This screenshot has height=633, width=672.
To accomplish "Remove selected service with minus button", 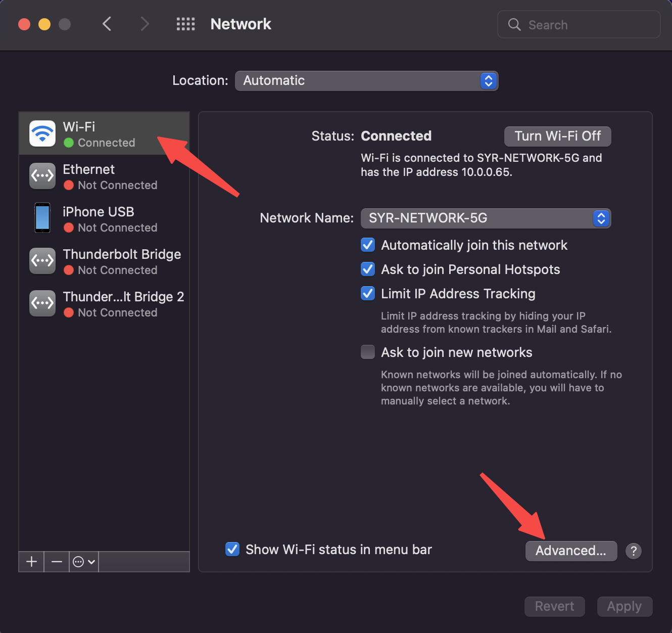I will [x=57, y=562].
